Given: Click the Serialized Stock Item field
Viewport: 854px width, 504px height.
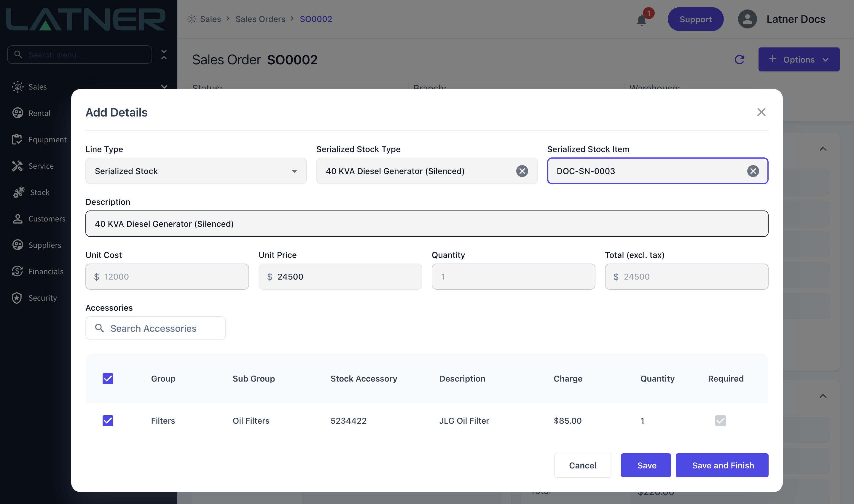Looking at the screenshot, I should point(657,171).
